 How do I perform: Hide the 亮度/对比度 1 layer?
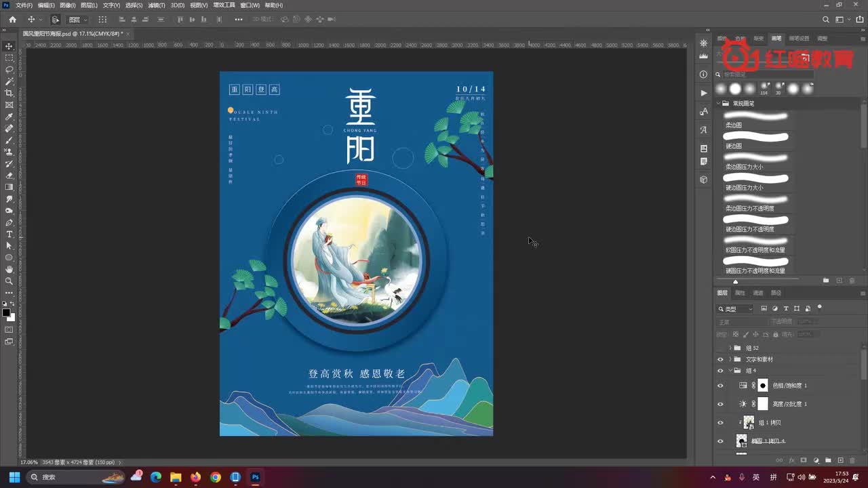tap(720, 404)
